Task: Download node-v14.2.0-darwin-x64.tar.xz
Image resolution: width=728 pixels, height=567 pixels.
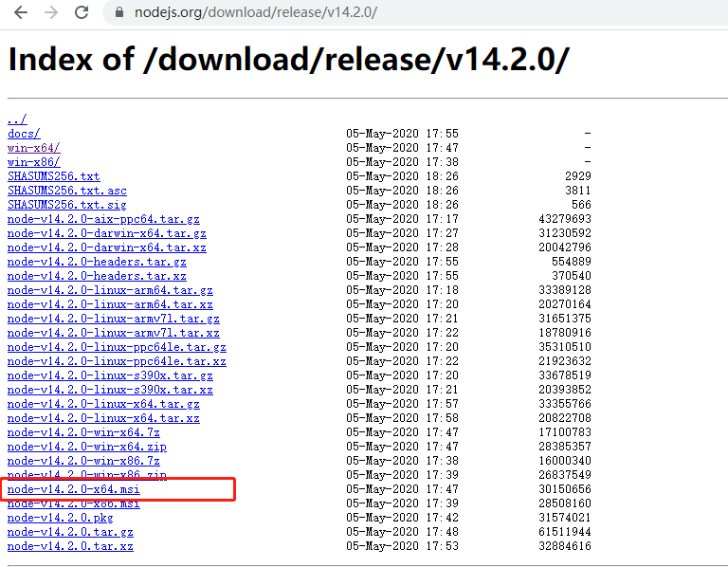Action: tap(107, 247)
